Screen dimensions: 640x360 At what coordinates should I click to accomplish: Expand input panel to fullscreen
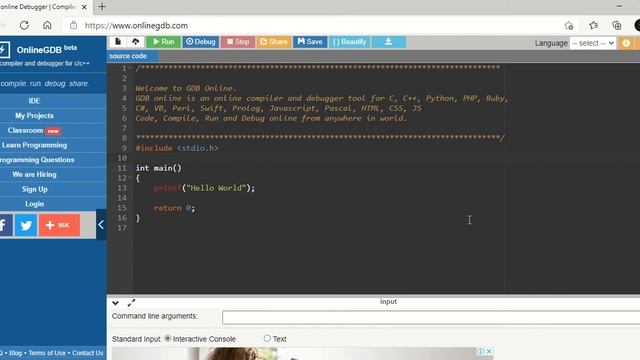[x=131, y=303]
